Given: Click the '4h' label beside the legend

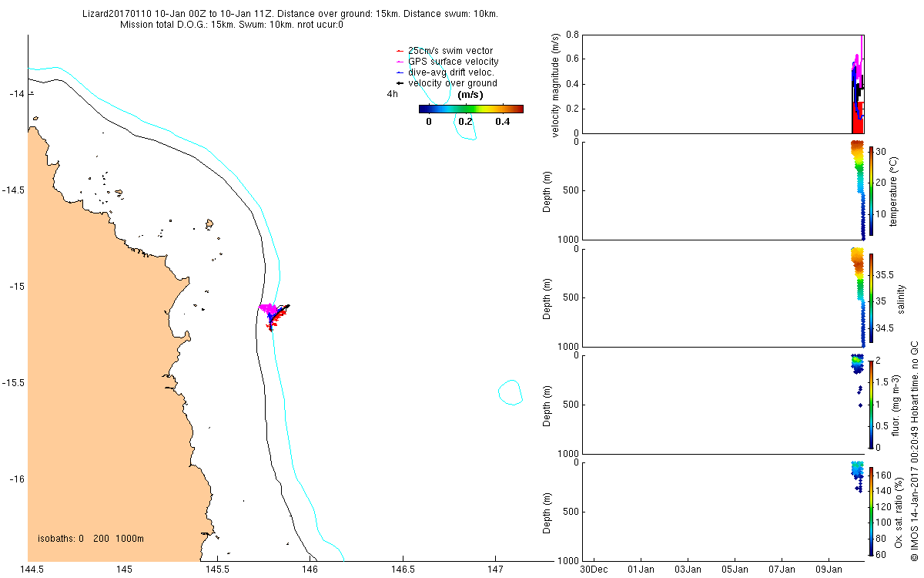Looking at the screenshot, I should (393, 94).
